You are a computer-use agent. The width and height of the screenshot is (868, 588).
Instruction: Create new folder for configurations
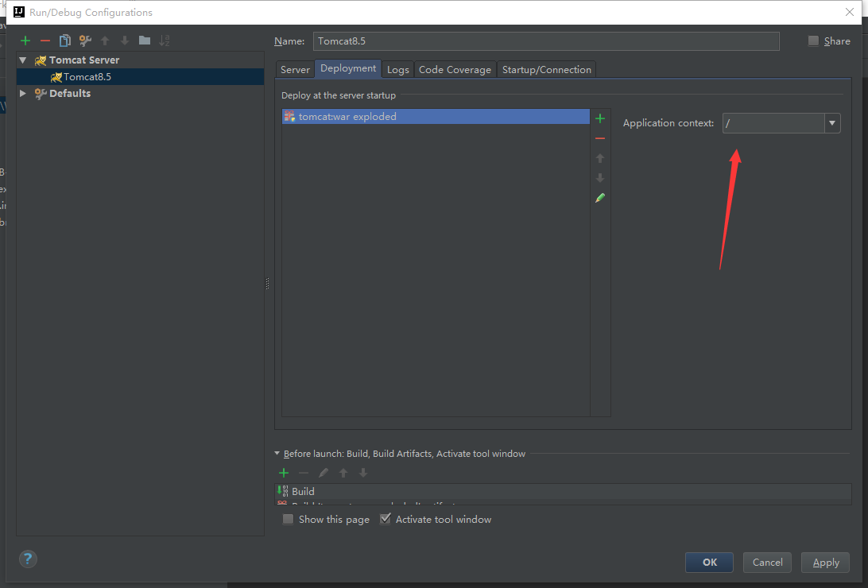pyautogui.click(x=145, y=40)
